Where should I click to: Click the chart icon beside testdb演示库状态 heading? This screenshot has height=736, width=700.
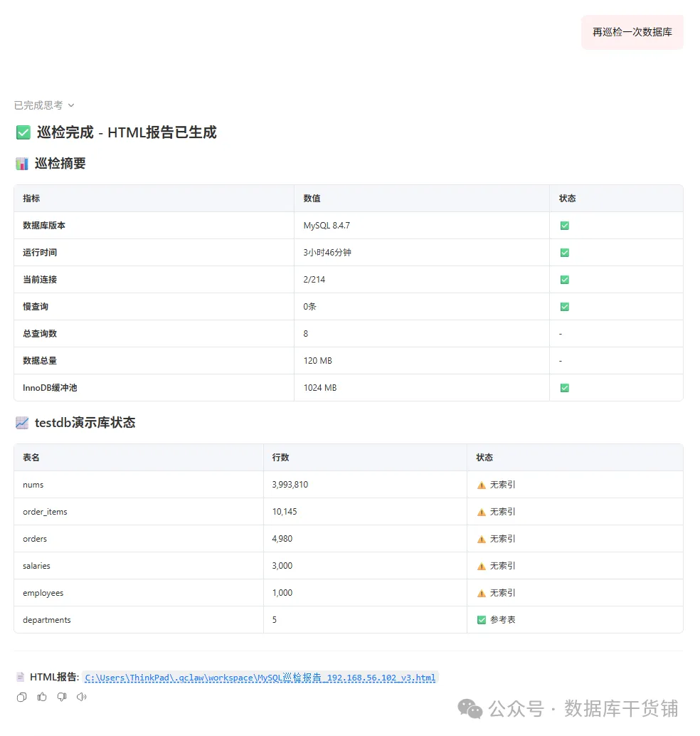[21, 422]
